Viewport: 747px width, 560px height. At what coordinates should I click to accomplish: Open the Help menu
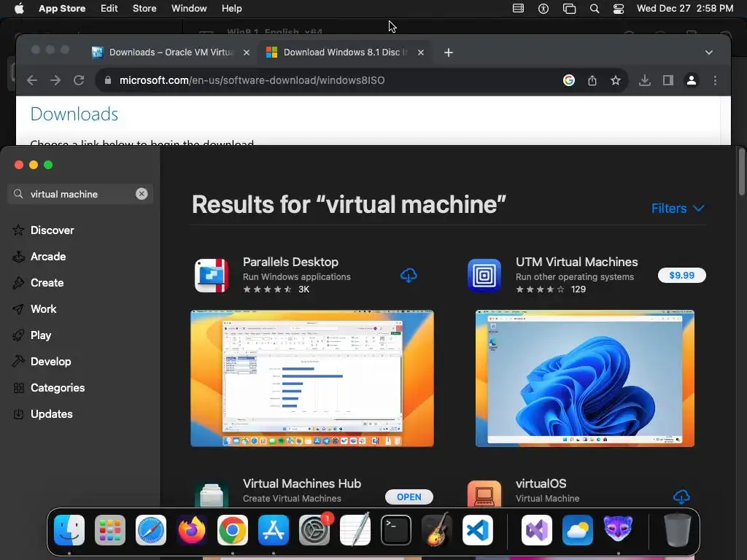pyautogui.click(x=231, y=8)
